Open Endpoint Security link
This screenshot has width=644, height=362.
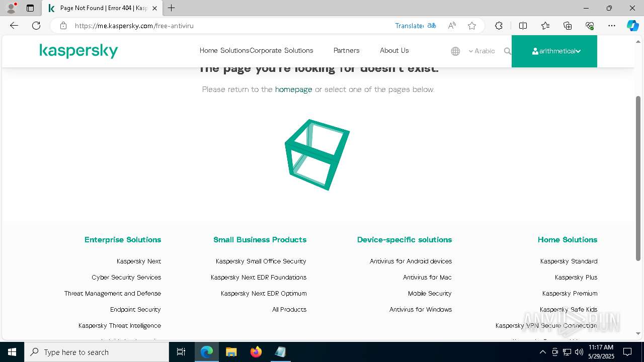136,309
